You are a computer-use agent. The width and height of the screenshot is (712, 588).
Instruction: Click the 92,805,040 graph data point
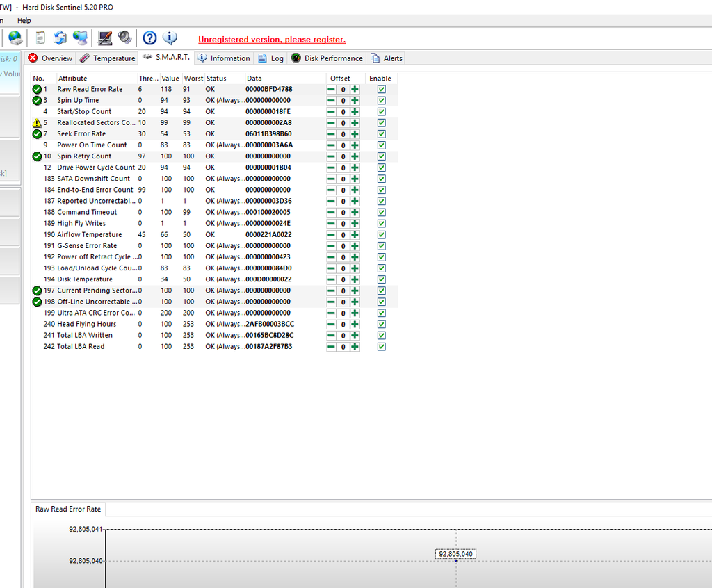(x=456, y=561)
